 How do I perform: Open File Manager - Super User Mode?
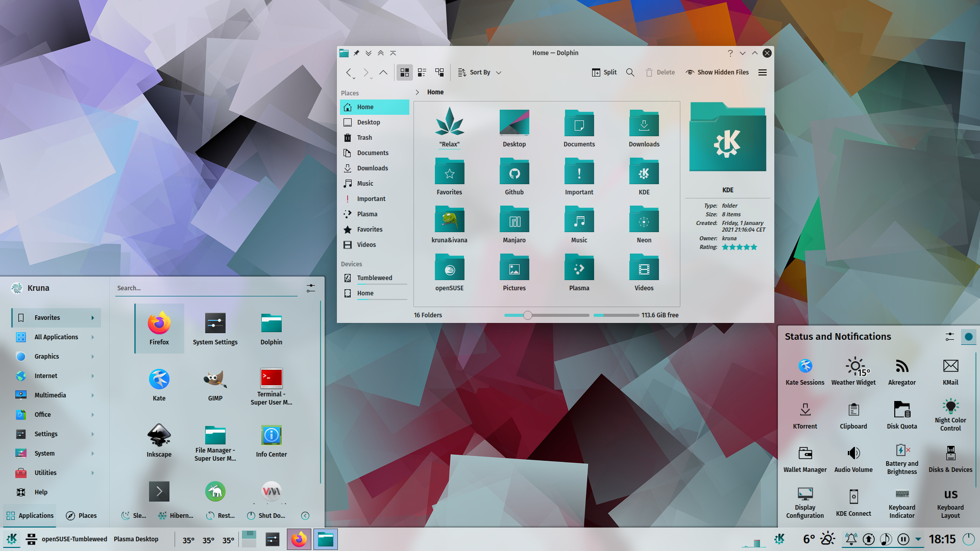point(215,443)
